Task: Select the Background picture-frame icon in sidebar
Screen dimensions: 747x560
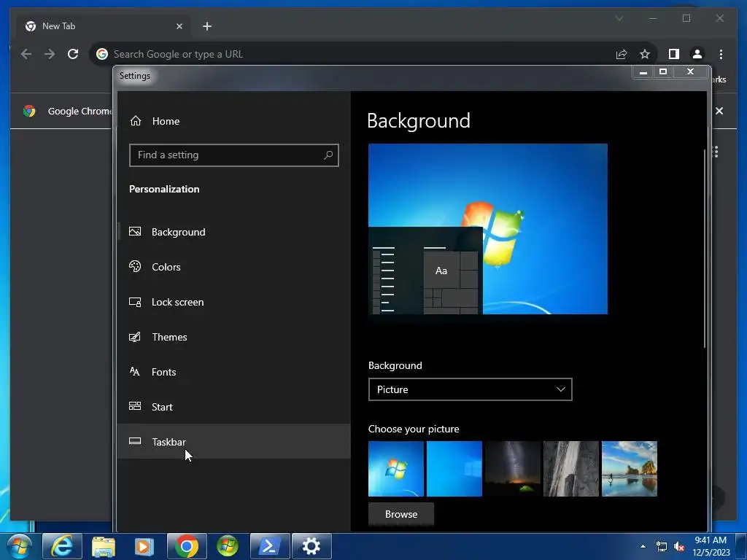Action: [x=135, y=231]
